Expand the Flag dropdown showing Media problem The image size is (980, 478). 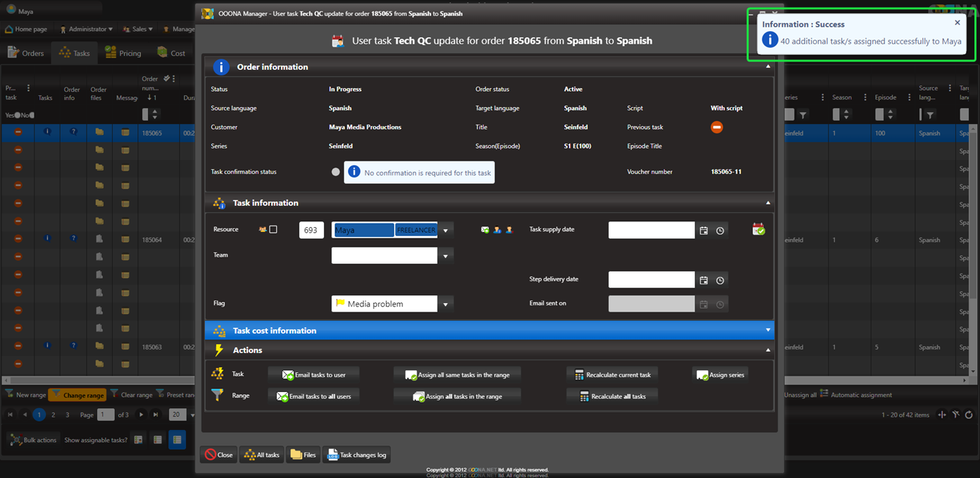pos(445,304)
